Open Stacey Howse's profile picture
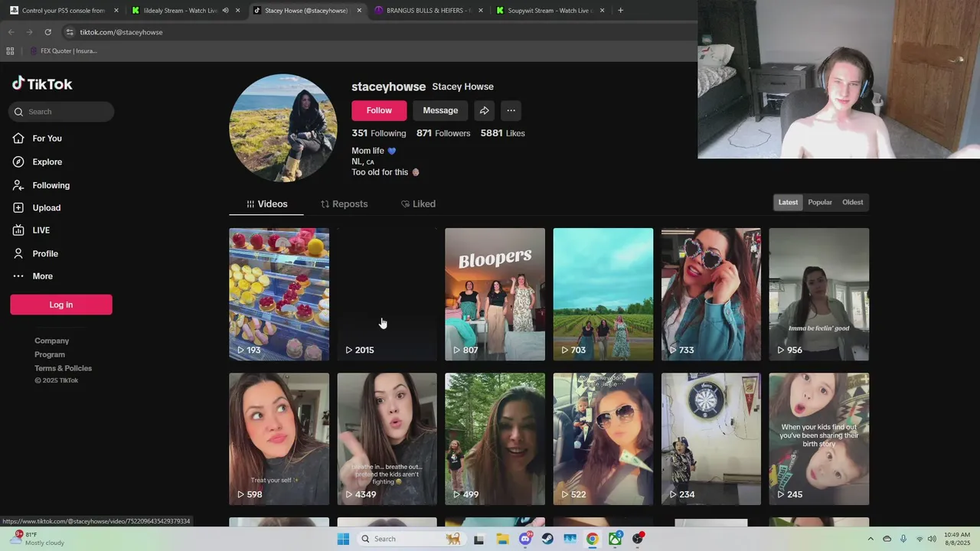 pos(283,128)
